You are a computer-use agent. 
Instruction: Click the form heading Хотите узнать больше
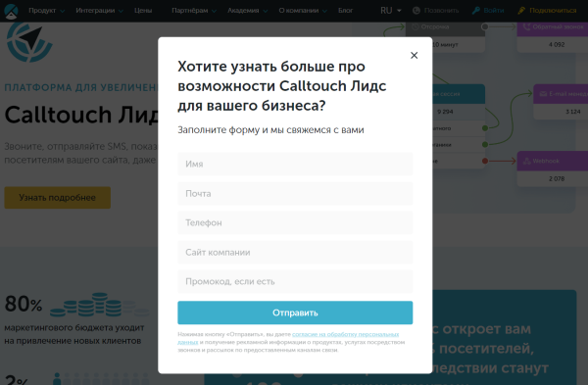pyautogui.click(x=282, y=86)
